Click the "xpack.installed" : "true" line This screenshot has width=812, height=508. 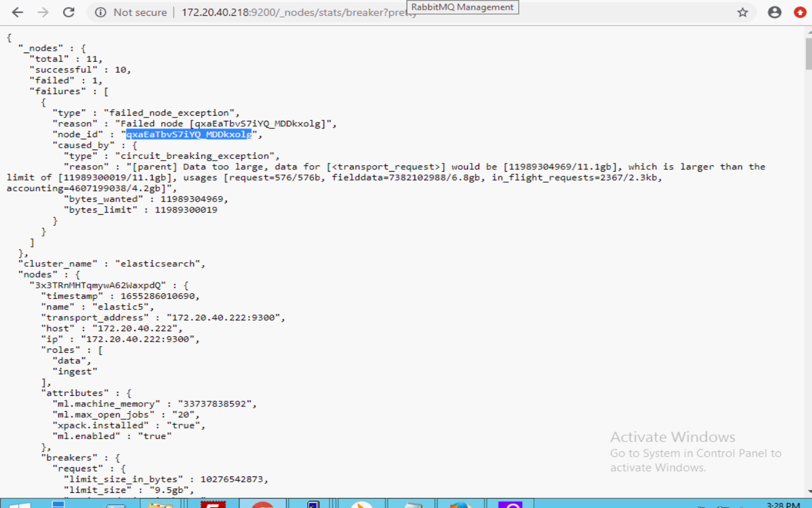tap(129, 426)
